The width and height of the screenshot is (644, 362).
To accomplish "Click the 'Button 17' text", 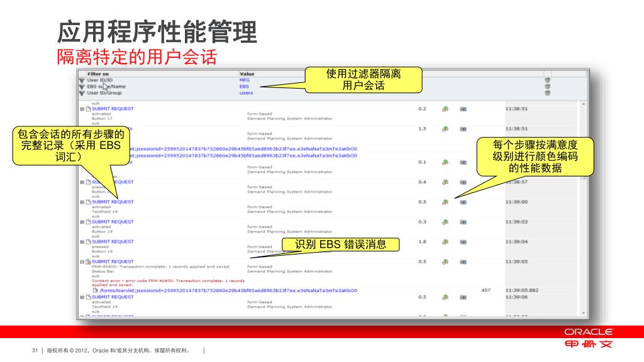I will coord(102,119).
